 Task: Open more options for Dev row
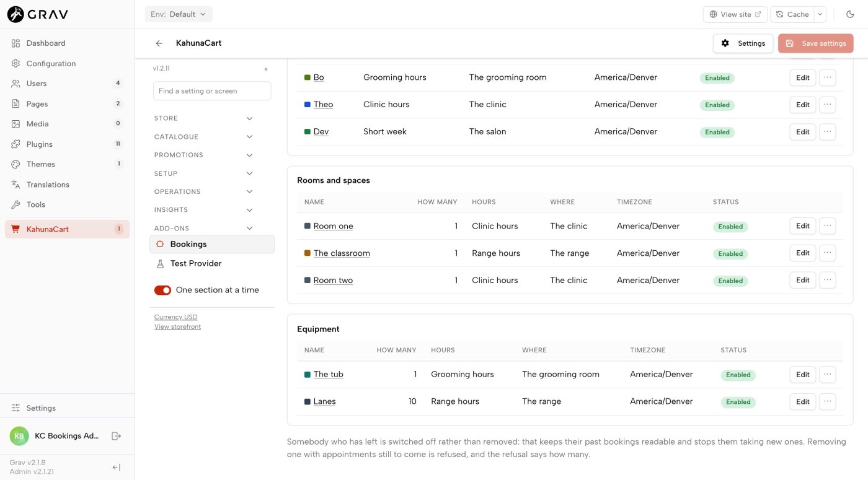tap(828, 132)
